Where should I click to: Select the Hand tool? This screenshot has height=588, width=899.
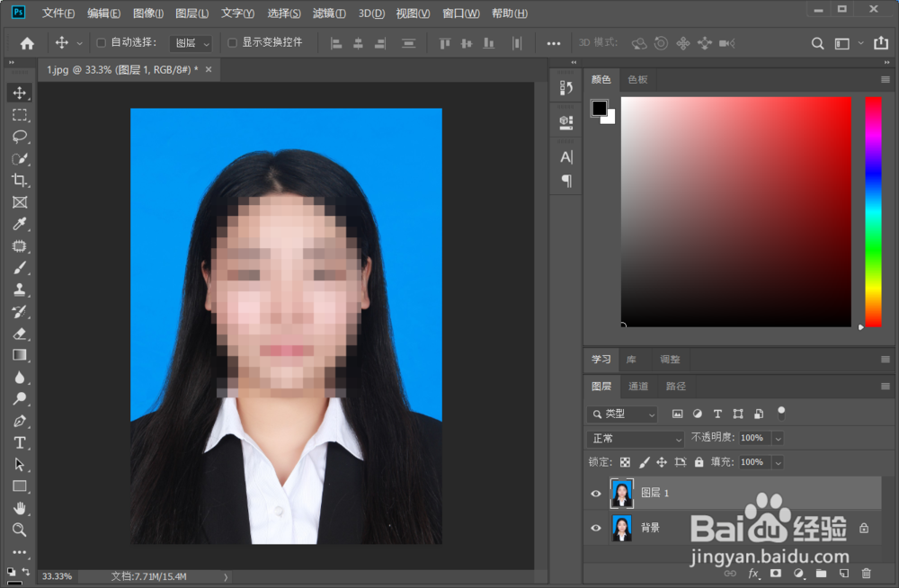[20, 508]
